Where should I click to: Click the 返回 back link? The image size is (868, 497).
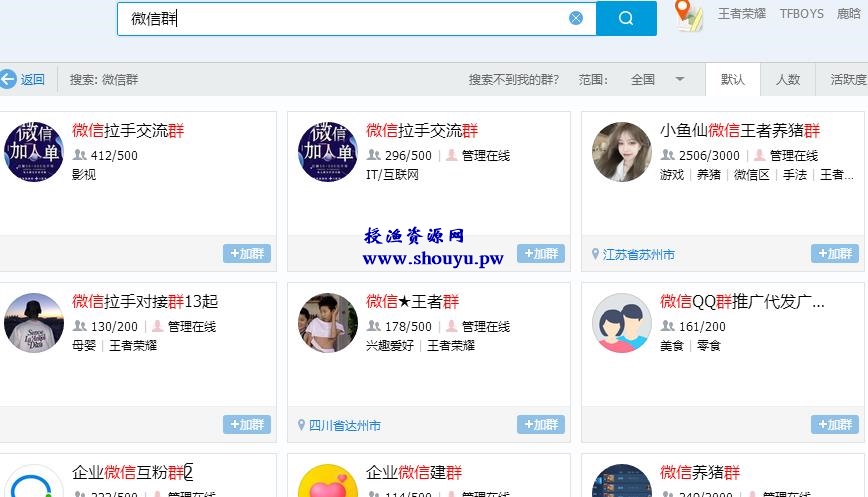32,79
